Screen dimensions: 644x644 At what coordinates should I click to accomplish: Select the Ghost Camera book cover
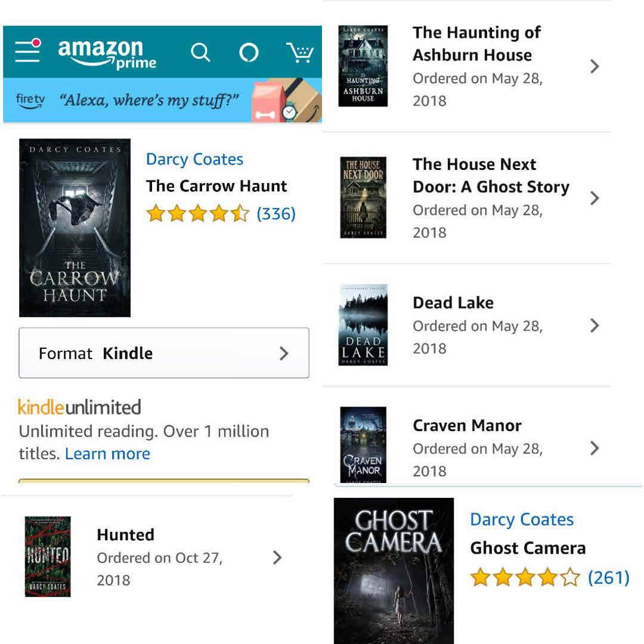pos(394,571)
